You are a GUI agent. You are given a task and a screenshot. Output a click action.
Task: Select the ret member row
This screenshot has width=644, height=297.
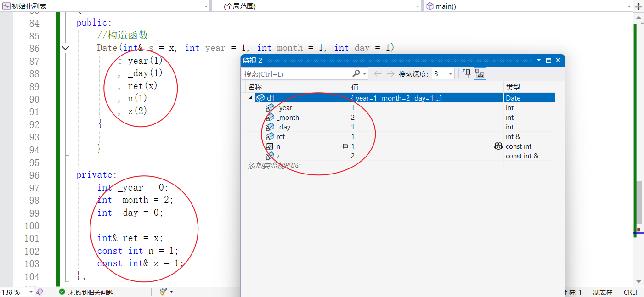point(398,137)
